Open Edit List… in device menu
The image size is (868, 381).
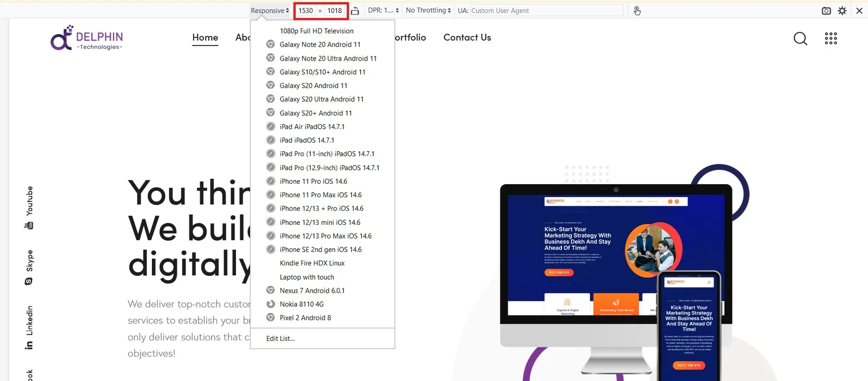tap(322, 339)
